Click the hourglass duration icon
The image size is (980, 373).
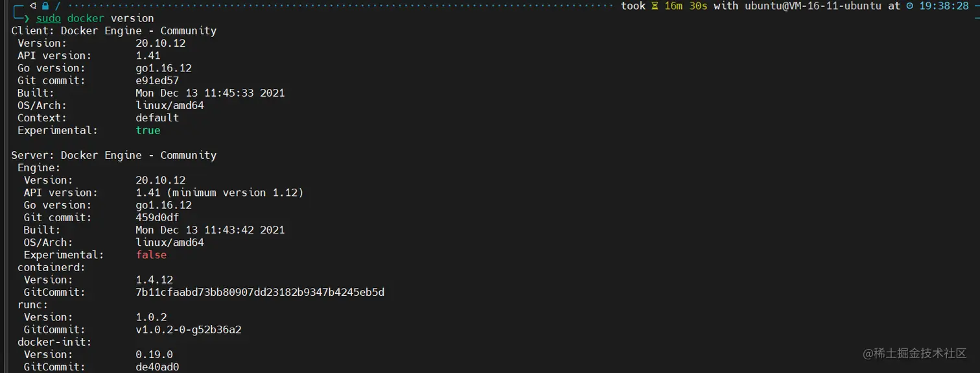(x=655, y=6)
